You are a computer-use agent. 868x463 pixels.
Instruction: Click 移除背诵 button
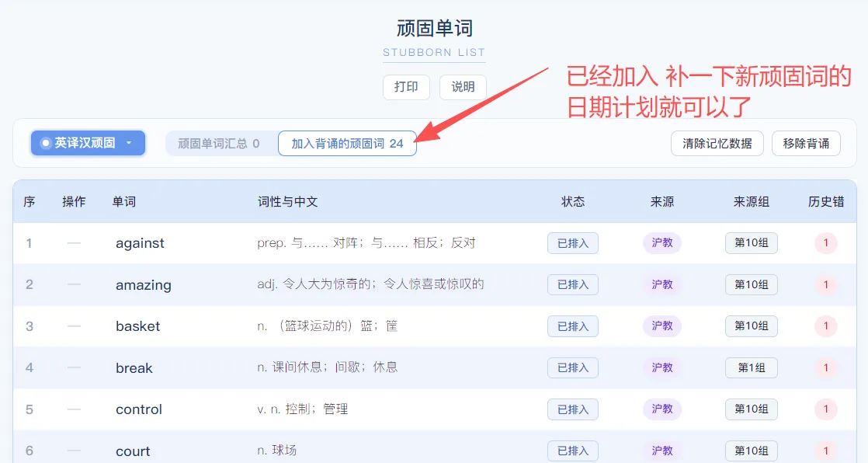tap(806, 144)
